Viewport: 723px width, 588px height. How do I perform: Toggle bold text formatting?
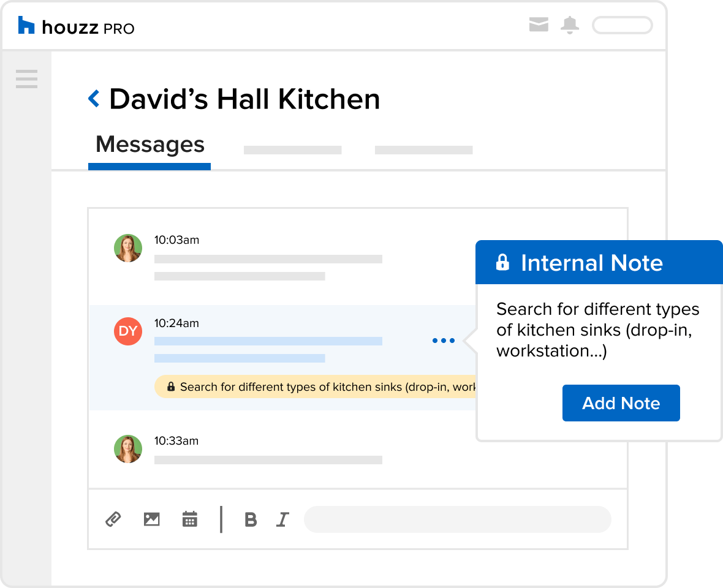[250, 519]
